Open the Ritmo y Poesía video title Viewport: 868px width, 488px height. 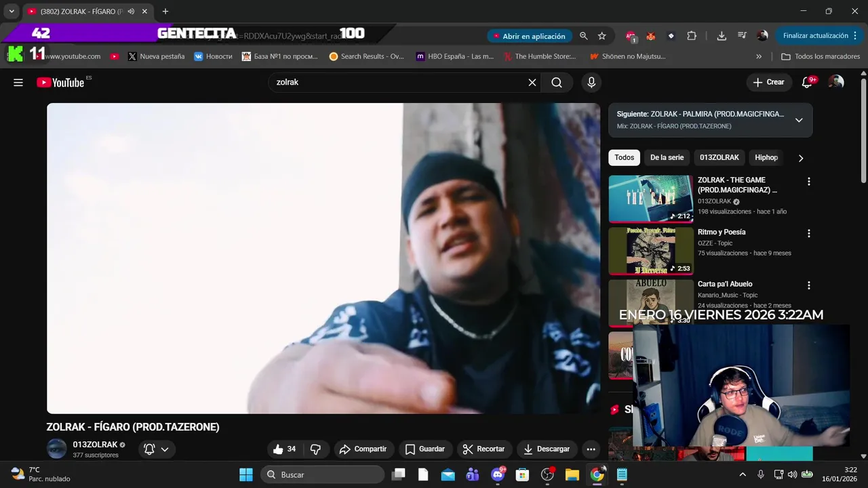point(722,232)
